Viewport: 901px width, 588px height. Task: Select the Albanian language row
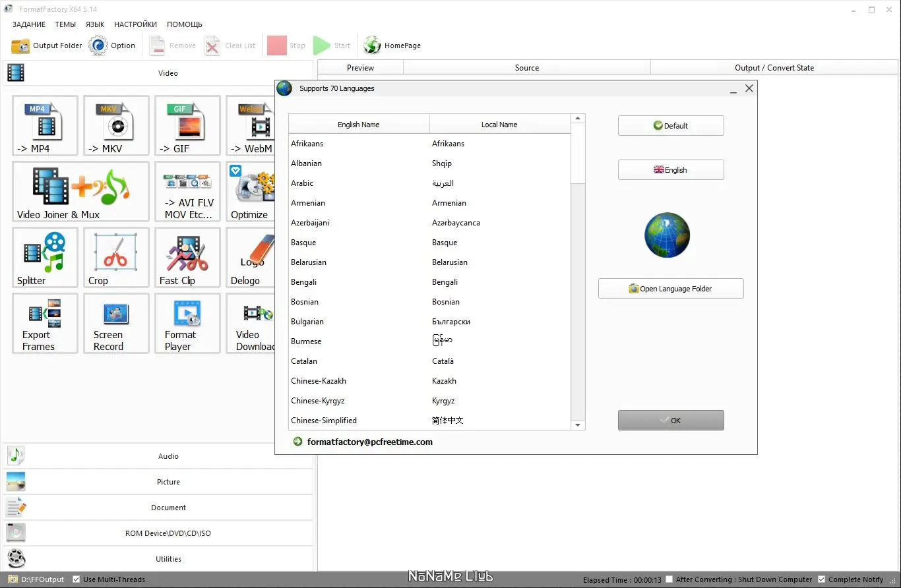click(x=429, y=163)
